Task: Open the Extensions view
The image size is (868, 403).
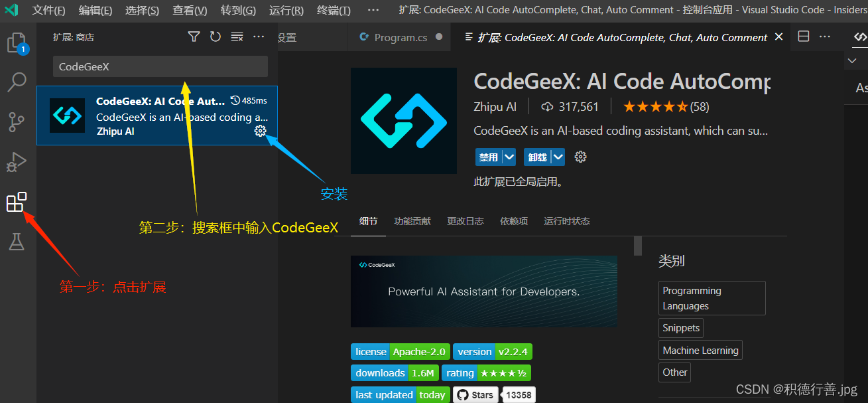Action: point(16,202)
